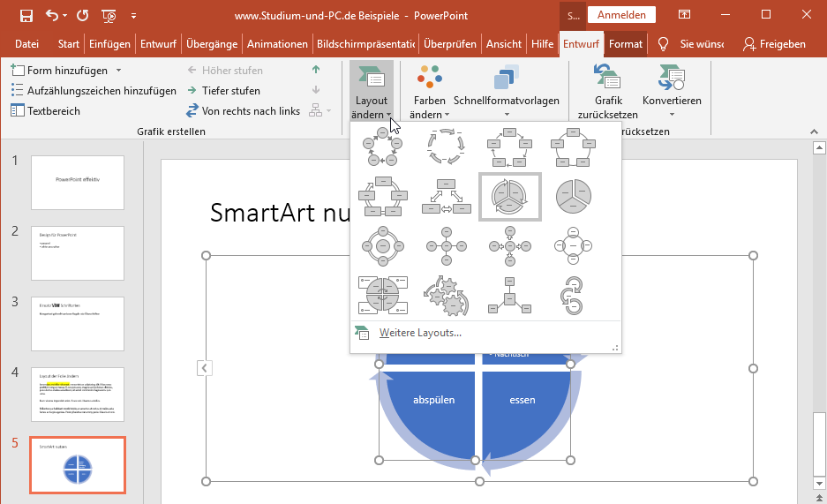Screen dimensions: 827x504
Task: Choose the radial ring with center circle layout
Action: pos(383,246)
